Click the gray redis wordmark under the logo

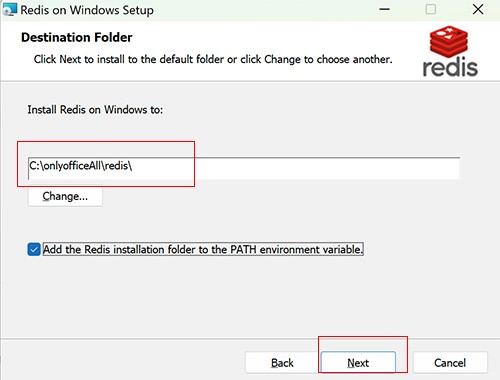450,67
